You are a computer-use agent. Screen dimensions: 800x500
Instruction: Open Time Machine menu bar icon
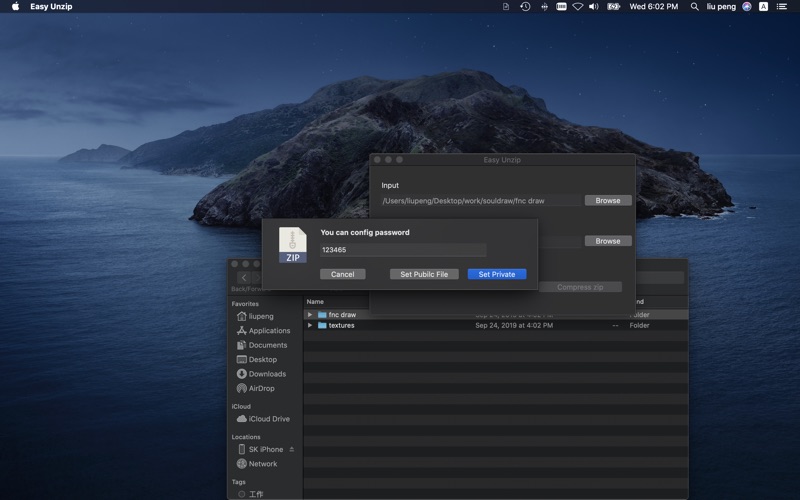525,7
